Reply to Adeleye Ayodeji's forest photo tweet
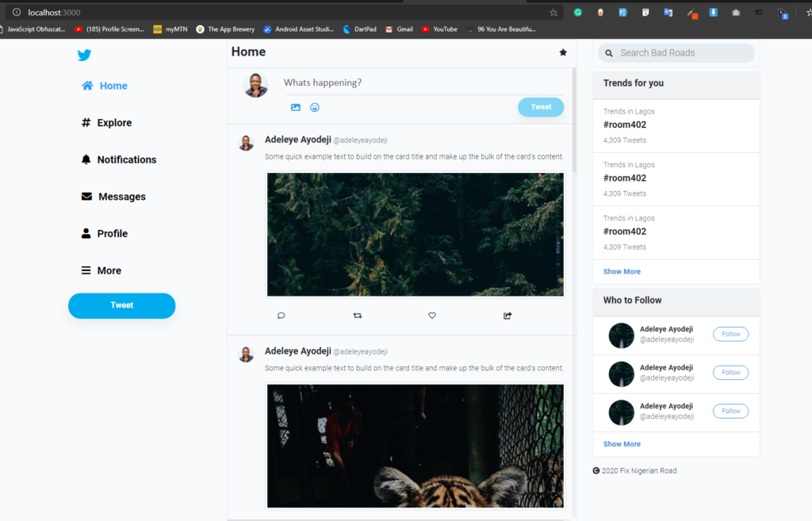This screenshot has width=812, height=521. pyautogui.click(x=281, y=315)
